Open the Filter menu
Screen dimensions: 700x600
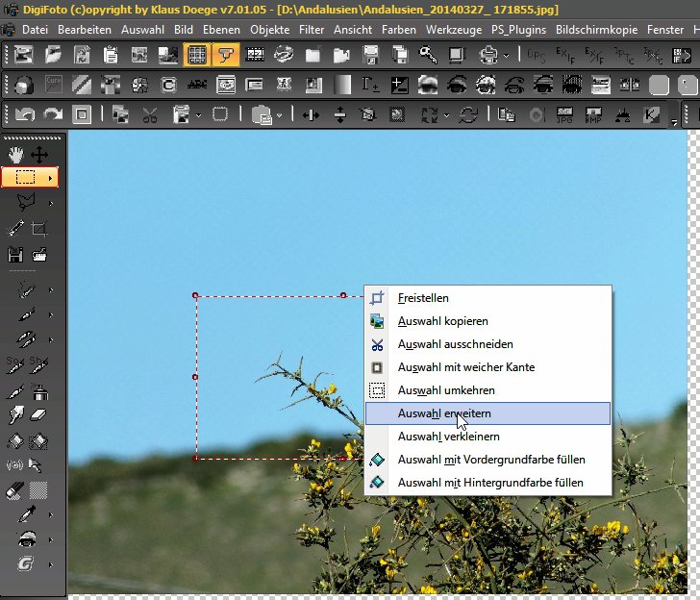[x=312, y=30]
